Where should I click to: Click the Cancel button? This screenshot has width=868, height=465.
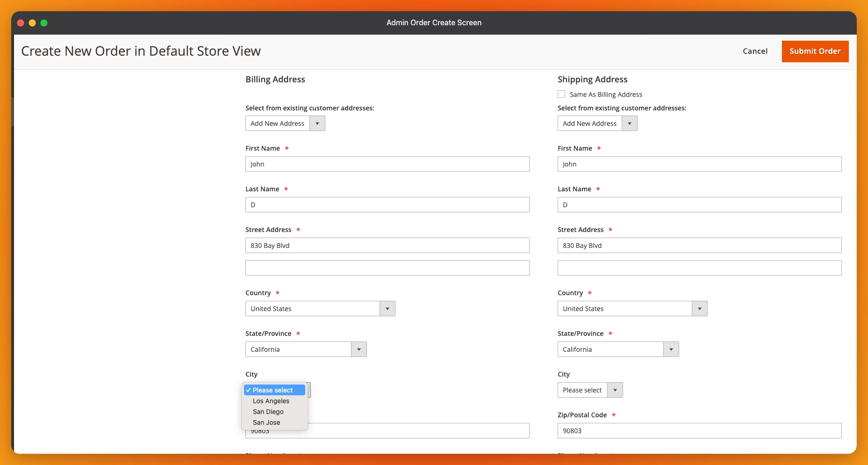tap(755, 51)
